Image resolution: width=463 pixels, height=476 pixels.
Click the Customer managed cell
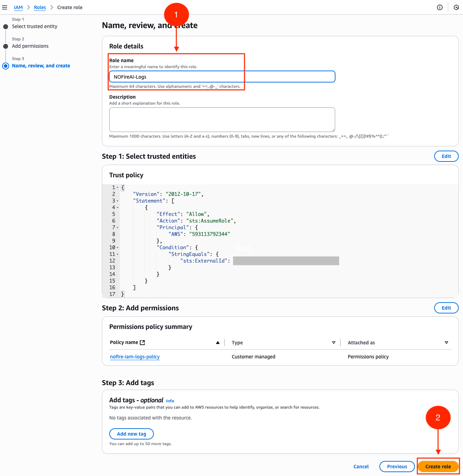click(x=254, y=357)
